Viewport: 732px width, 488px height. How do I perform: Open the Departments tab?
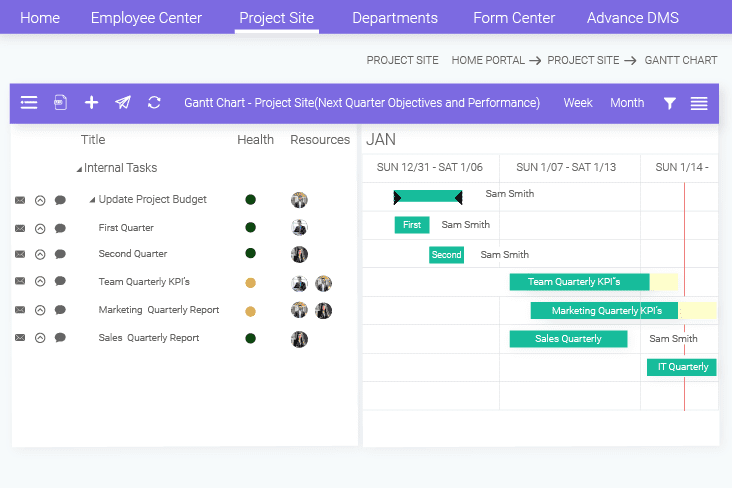point(395,18)
